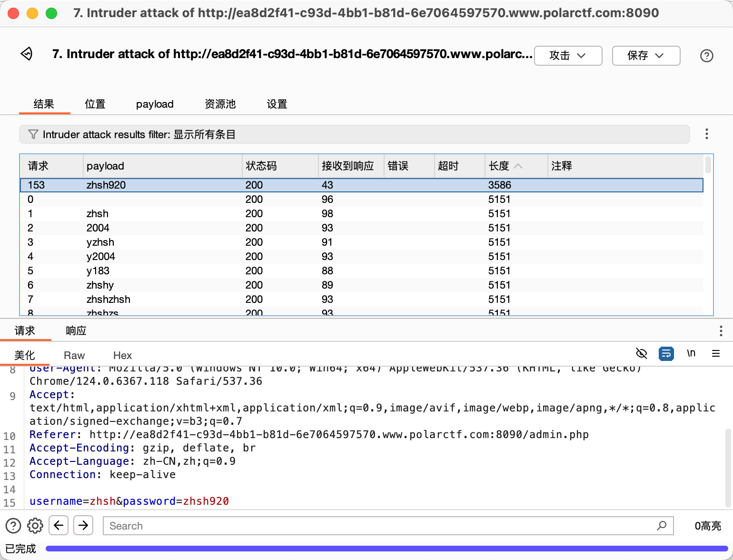The width and height of the screenshot is (733, 560).
Task: Select the result row with payload zhsh920
Action: click(106, 185)
